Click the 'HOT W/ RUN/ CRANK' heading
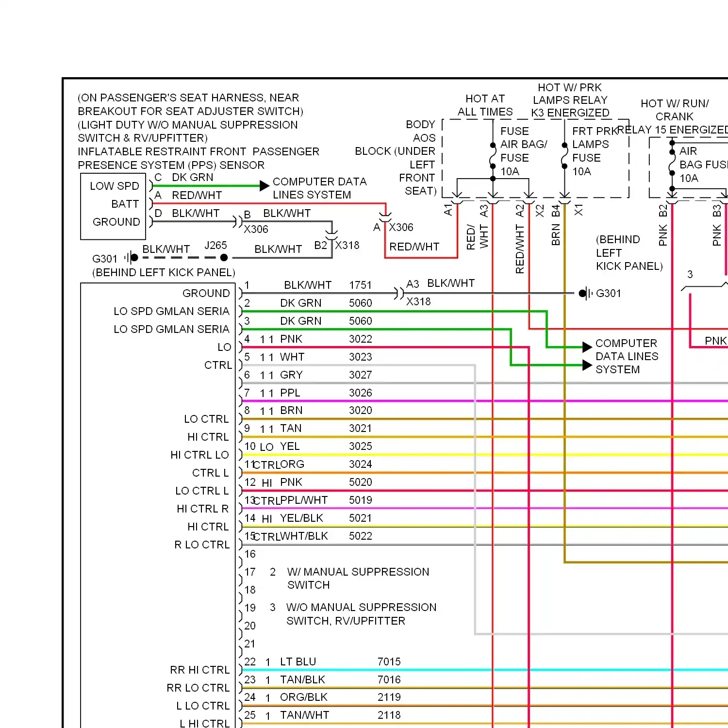Image resolution: width=728 pixels, height=728 pixels. coord(675,110)
